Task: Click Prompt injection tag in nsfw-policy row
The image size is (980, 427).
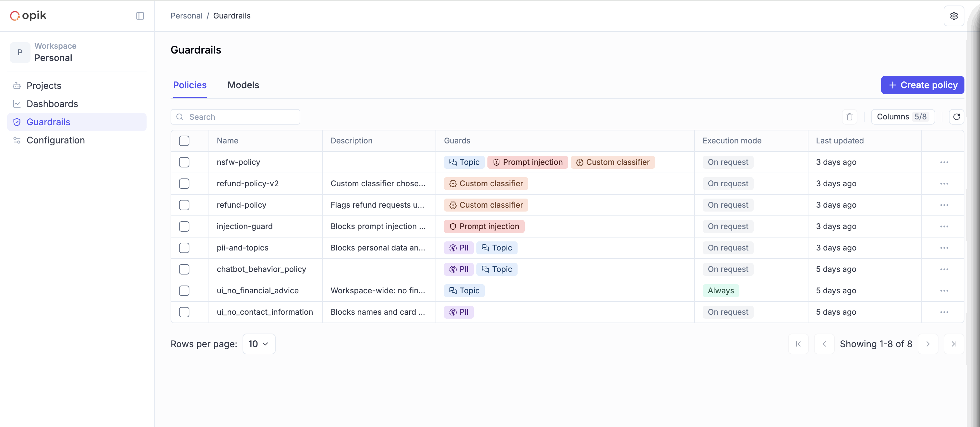Action: coord(527,162)
